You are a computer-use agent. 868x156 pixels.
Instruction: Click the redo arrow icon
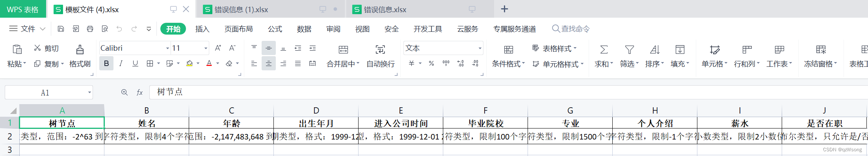[134, 29]
